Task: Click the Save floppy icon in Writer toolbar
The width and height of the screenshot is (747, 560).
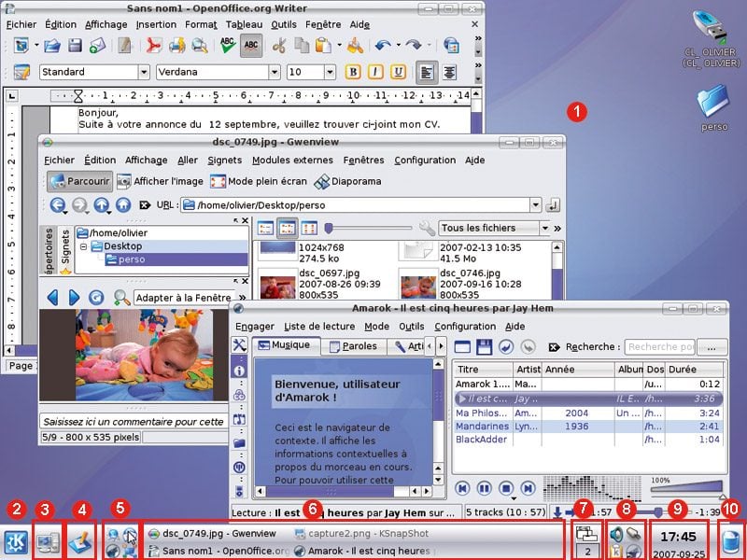Action: pos(76,45)
